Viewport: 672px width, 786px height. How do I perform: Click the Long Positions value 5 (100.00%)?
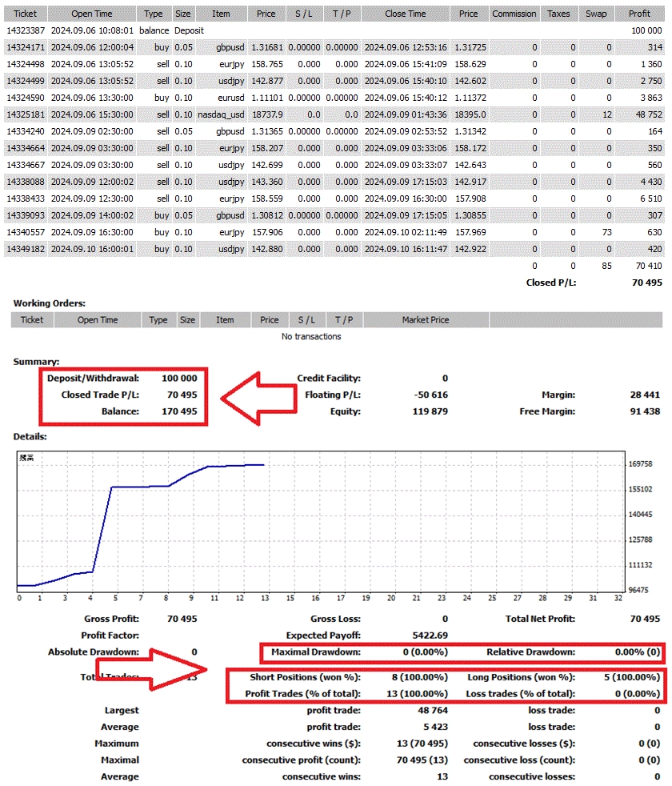click(632, 677)
